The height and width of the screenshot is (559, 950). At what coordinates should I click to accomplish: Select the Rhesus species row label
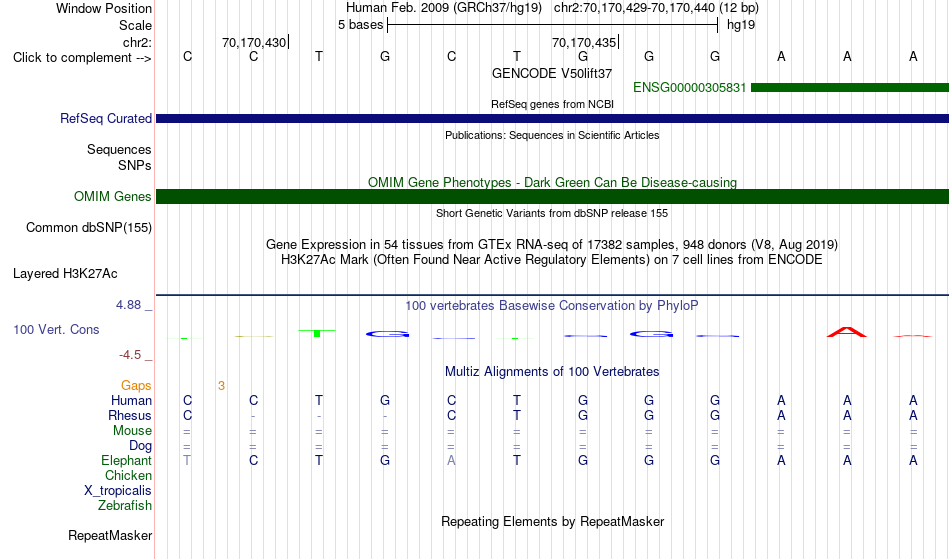130,415
